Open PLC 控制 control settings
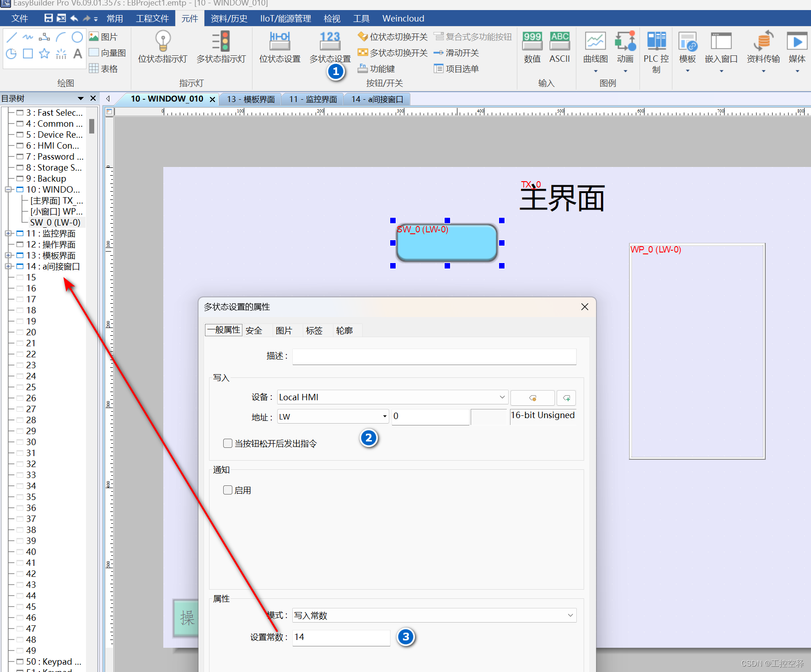This screenshot has width=811, height=672. pyautogui.click(x=656, y=52)
